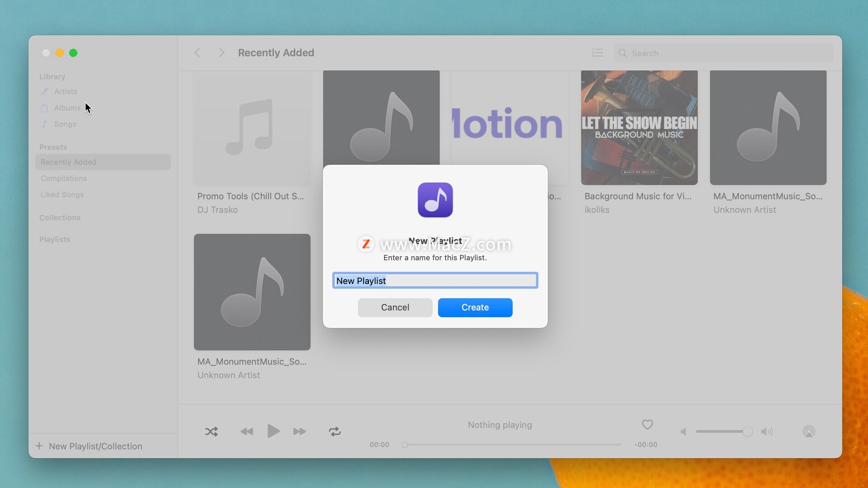Open the AirPlay output icon
868x488 pixels.
click(x=809, y=432)
